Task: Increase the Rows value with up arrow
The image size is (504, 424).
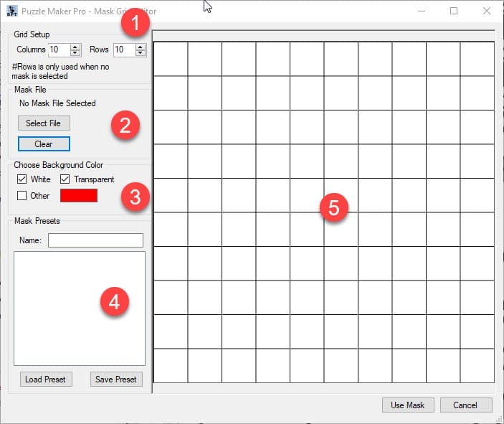Action: tap(141, 47)
